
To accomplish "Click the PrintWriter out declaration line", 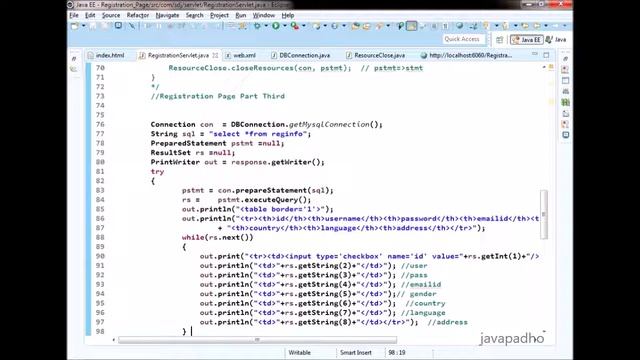I will click(238, 162).
